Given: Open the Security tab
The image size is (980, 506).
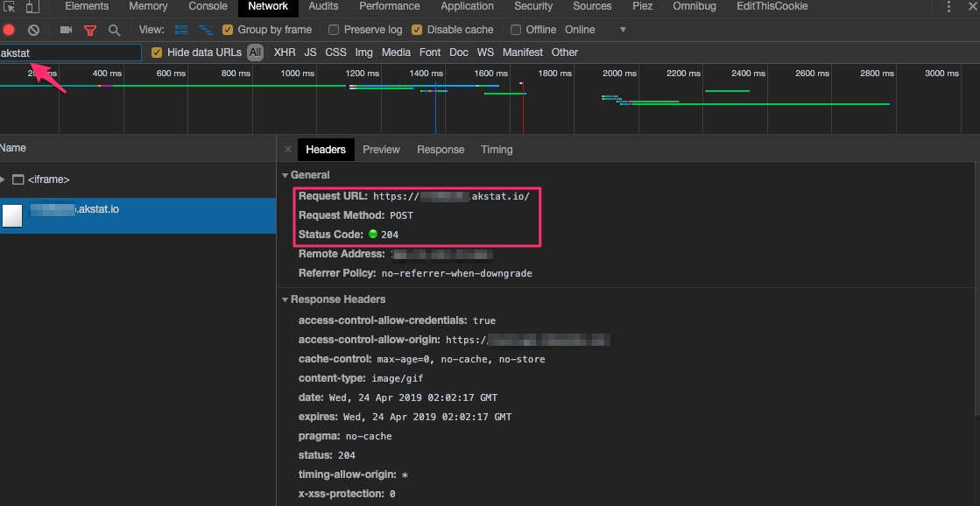Looking at the screenshot, I should [x=533, y=7].
